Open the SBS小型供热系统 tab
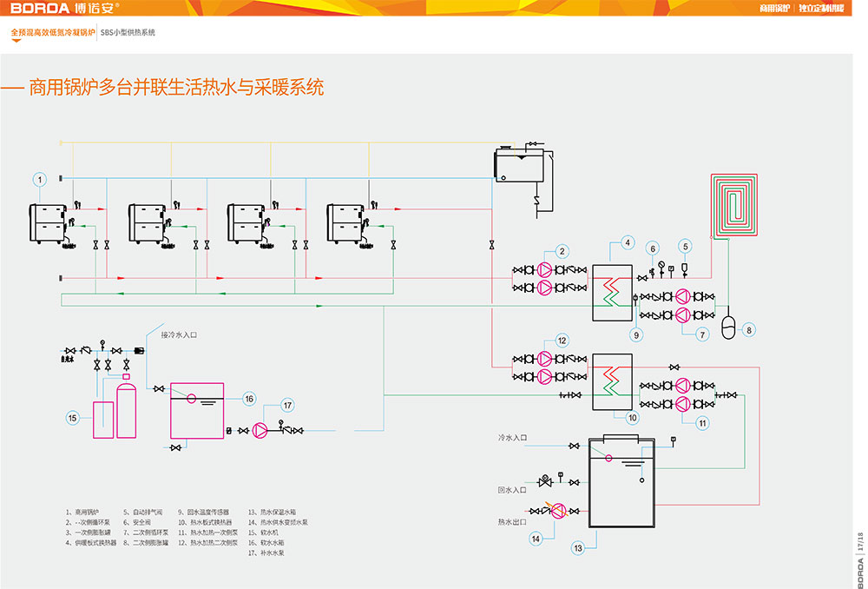Viewport: 868px width, 589px height. pos(128,32)
